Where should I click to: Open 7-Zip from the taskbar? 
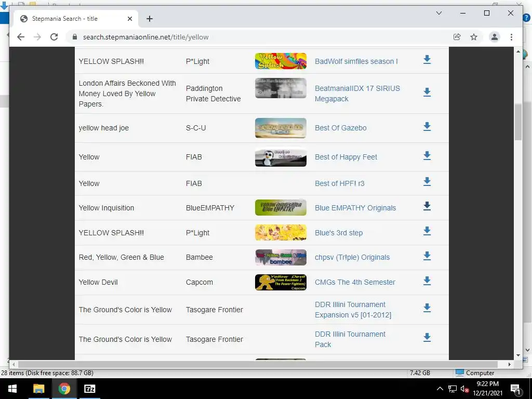89,389
